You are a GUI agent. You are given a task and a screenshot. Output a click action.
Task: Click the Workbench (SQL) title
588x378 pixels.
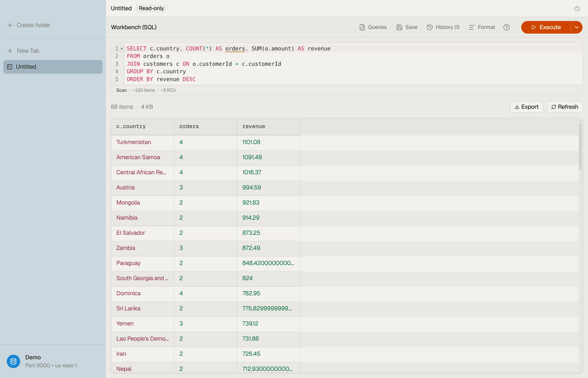click(134, 27)
